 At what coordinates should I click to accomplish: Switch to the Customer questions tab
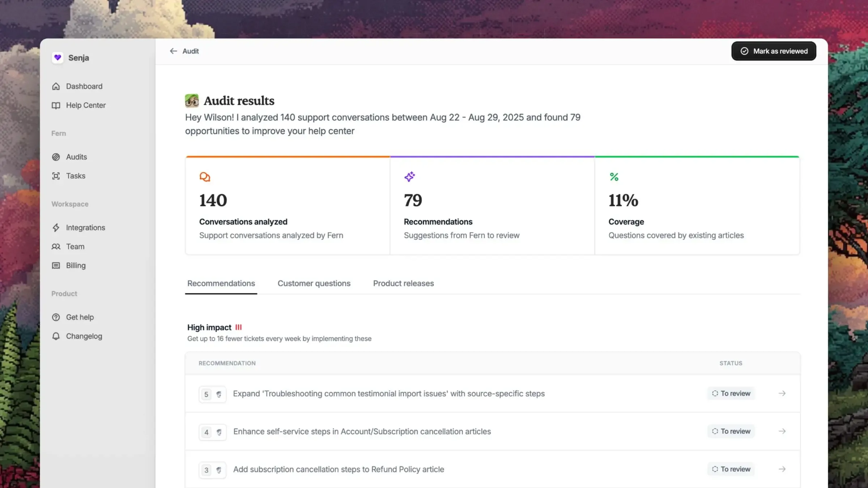314,283
